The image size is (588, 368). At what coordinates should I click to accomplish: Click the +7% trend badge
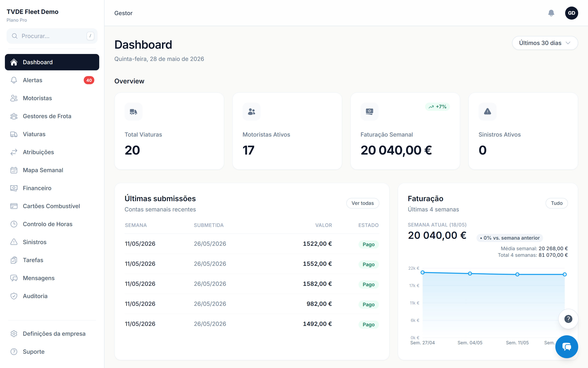tap(437, 107)
